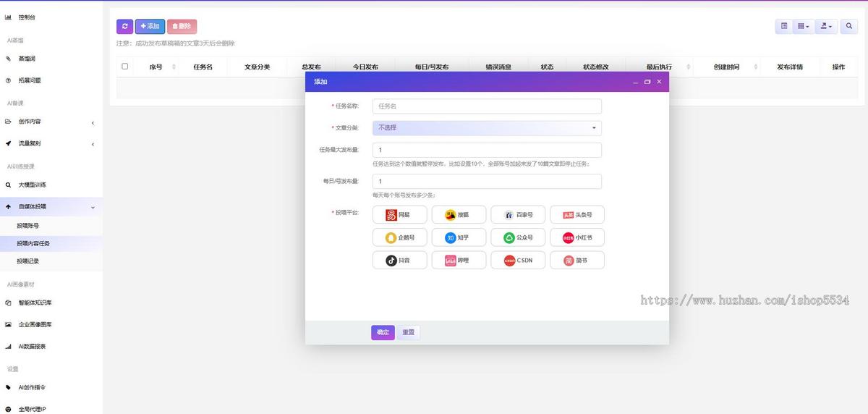Click the 添加 button in the toolbar
This screenshot has width=868, height=414.
150,26
